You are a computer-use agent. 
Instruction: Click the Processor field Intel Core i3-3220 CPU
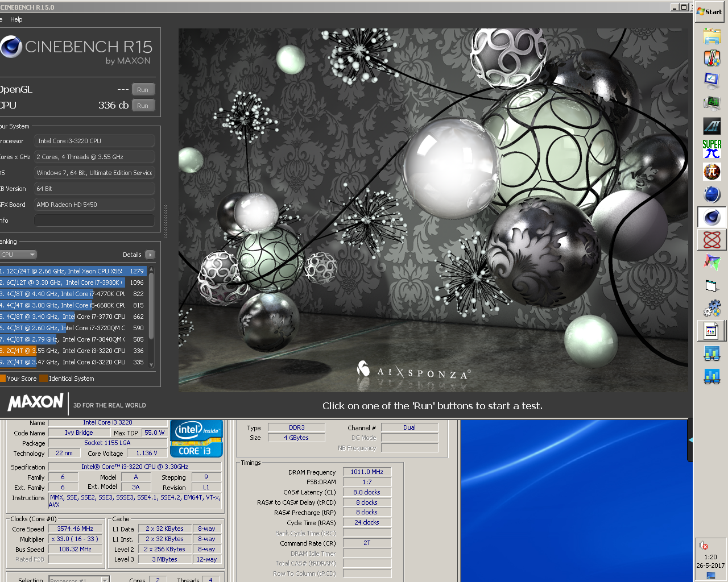[x=94, y=141]
